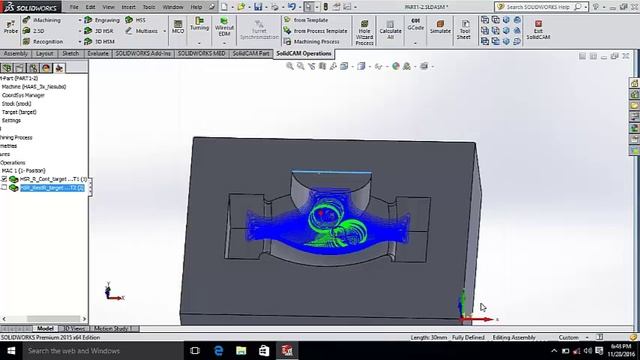Switch to the Evaluate tab
This screenshot has width=640, height=360.
98,53
